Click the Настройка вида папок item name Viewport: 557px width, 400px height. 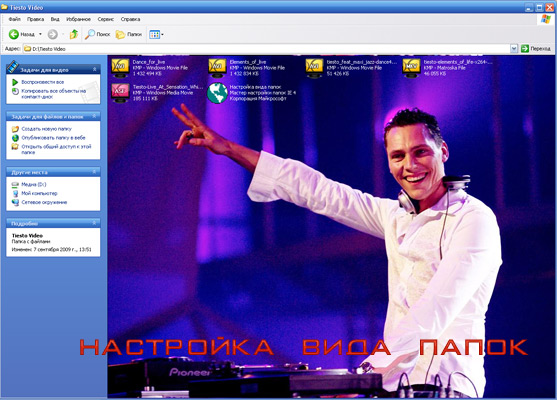(x=255, y=87)
